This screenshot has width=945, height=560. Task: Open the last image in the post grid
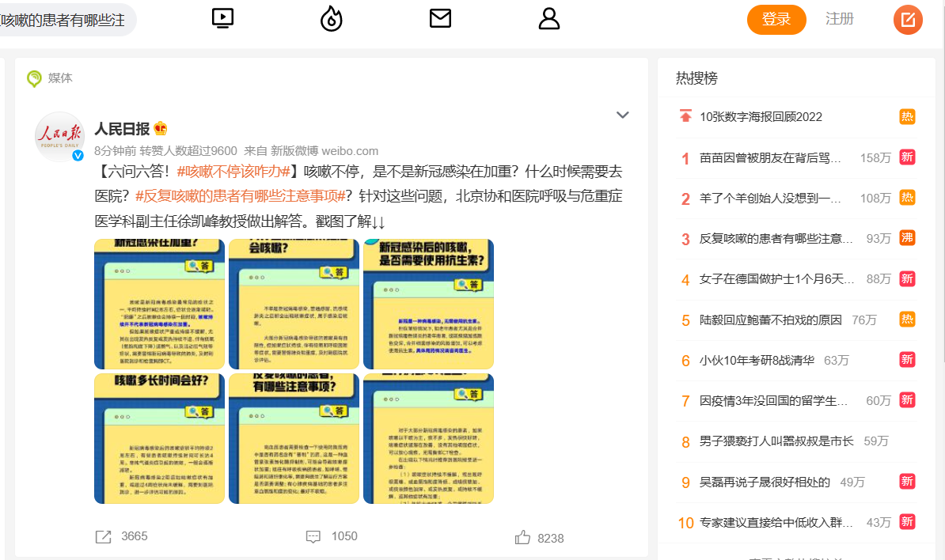click(428, 438)
